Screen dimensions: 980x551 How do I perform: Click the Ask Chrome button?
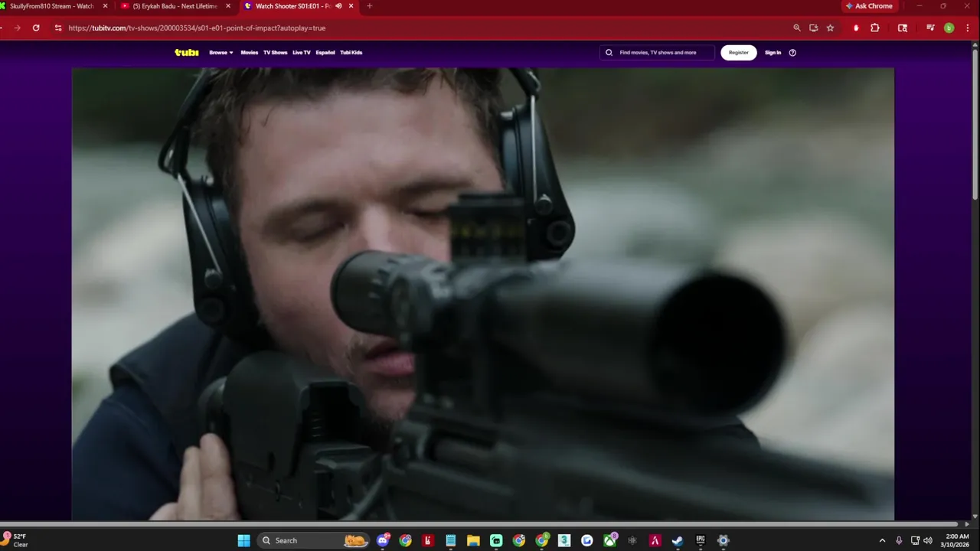click(x=870, y=6)
